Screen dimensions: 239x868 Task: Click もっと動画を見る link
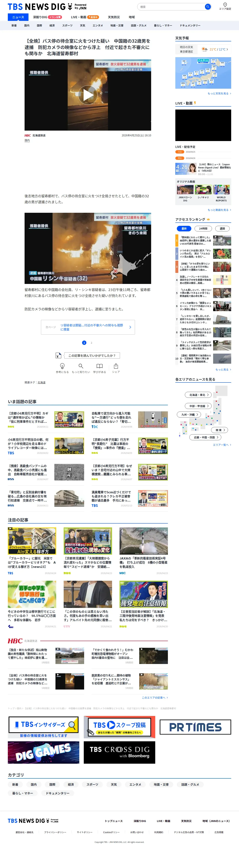click(x=219, y=210)
